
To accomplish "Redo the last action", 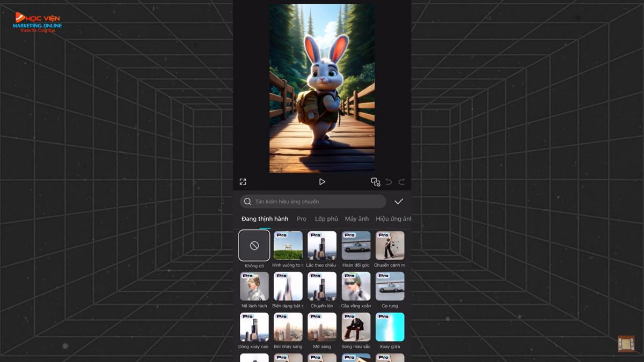I will (401, 182).
